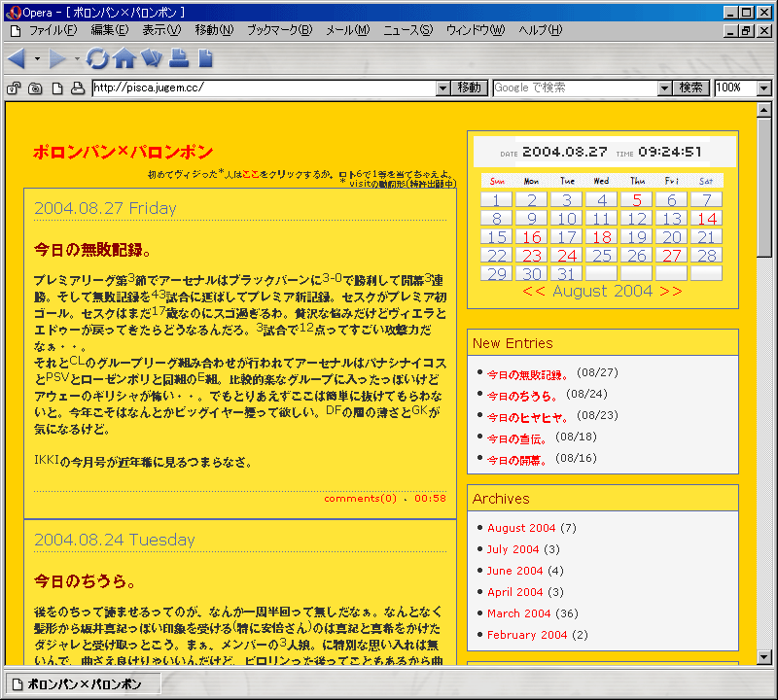The image size is (778, 700).
Task: Expand the address bar URL dropdown
Action: 443,88
